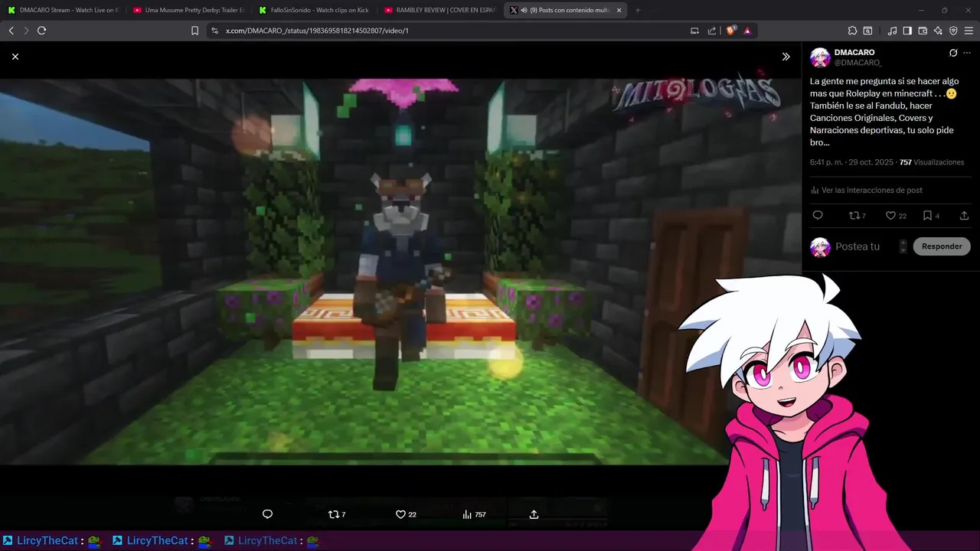Open the @DMACARO_ handle link
Image resolution: width=980 pixels, height=551 pixels.
pyautogui.click(x=857, y=63)
